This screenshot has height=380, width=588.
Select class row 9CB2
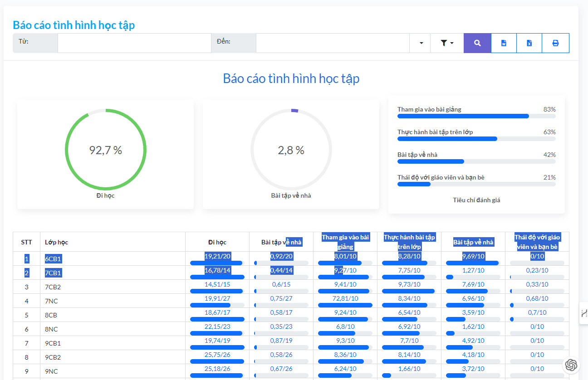coord(291,357)
